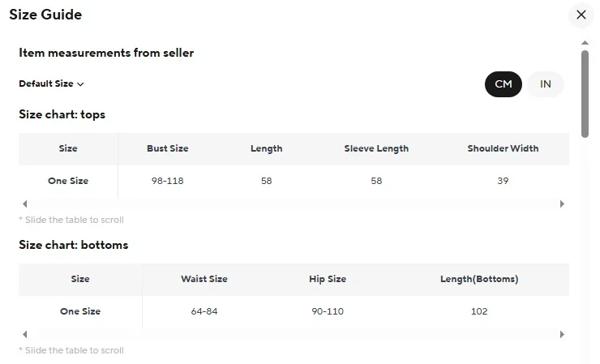The height and width of the screenshot is (364, 600).
Task: Switch measurements to IN
Action: [x=546, y=84]
